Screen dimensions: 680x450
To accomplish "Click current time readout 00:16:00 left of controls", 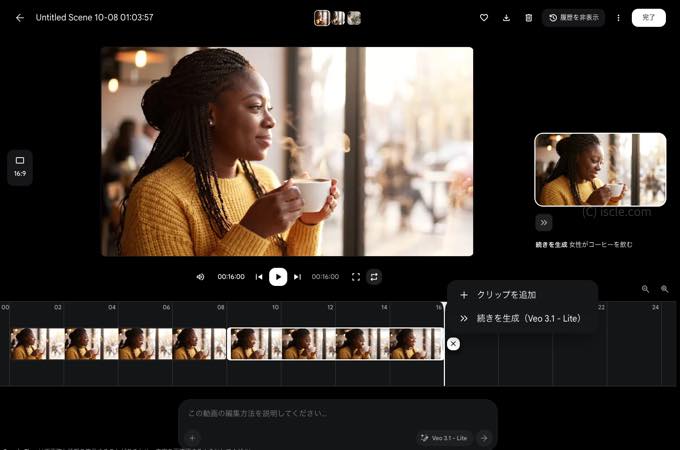I will (231, 277).
